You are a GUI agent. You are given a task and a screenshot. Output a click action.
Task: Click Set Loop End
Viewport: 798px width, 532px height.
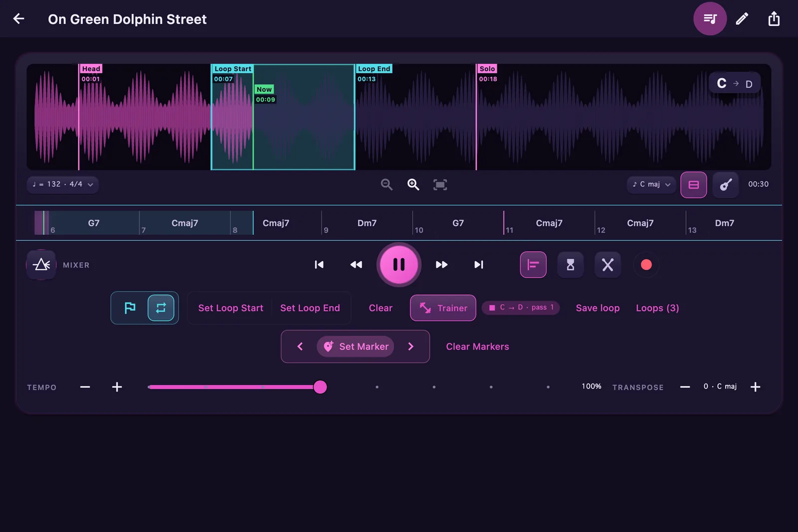[x=310, y=308]
